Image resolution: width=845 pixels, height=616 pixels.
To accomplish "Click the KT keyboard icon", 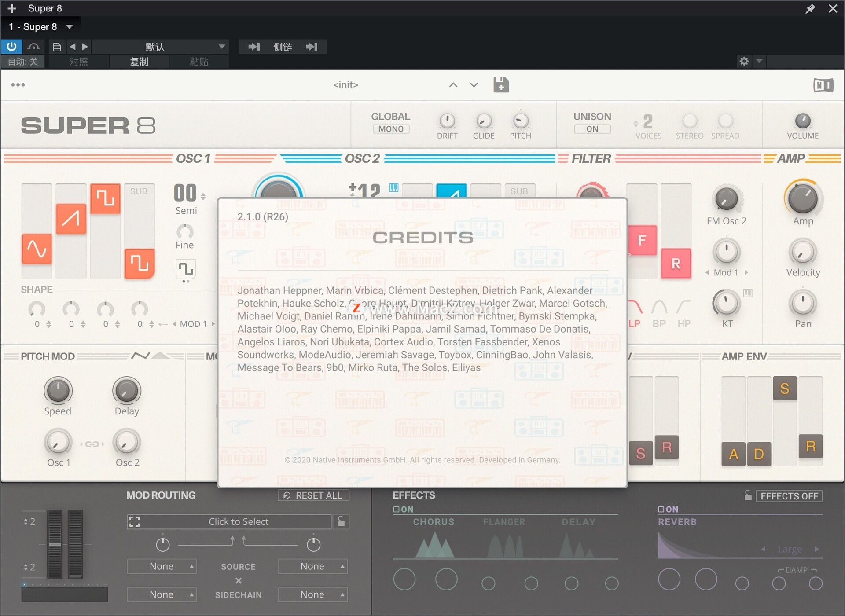I will (x=748, y=293).
